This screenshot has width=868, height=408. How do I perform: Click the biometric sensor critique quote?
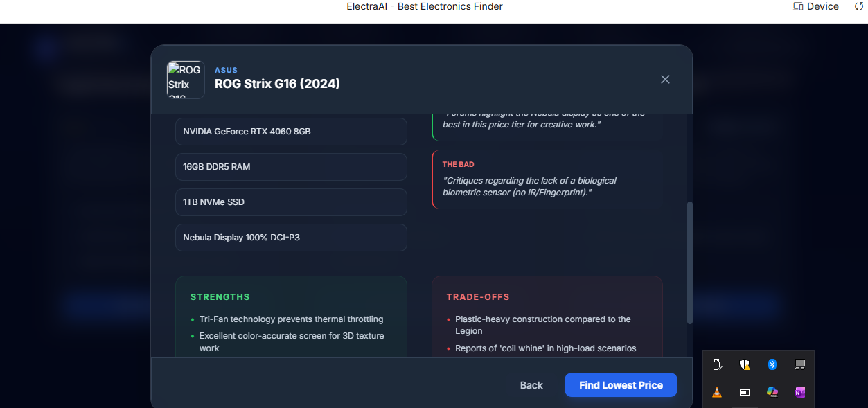[x=529, y=186]
